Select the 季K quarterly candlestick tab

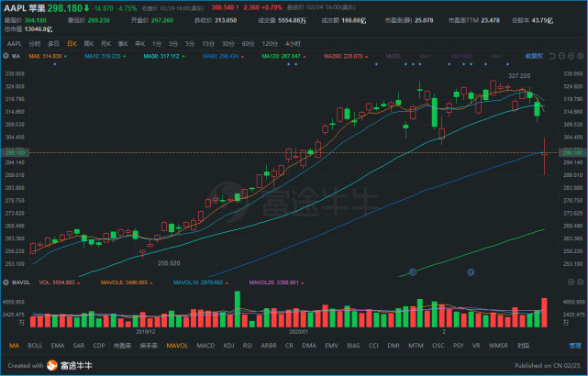pos(123,44)
